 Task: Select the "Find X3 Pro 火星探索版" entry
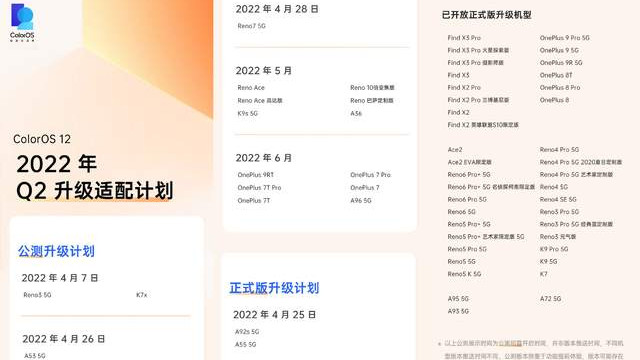point(478,50)
